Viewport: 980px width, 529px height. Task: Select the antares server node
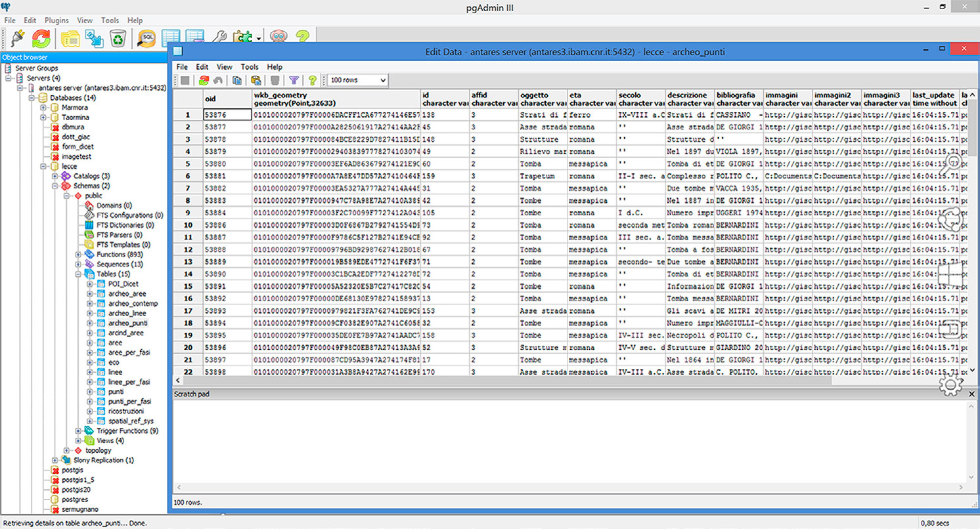[x=102, y=88]
